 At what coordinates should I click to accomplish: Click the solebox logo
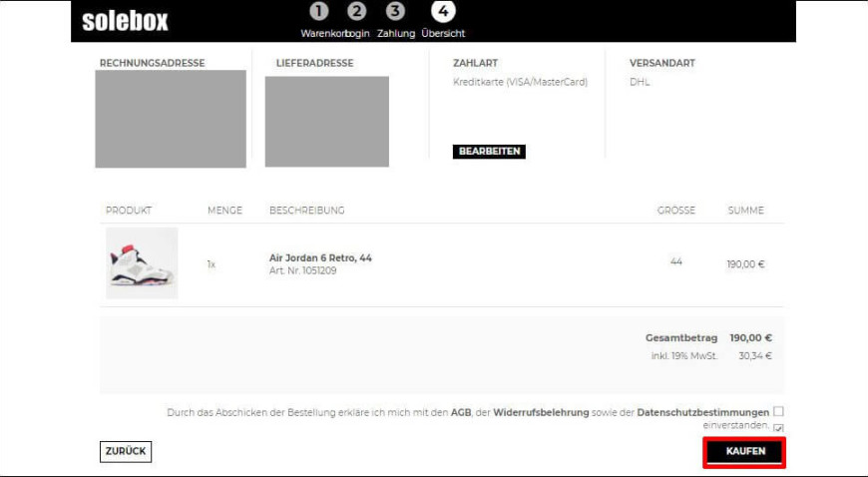coord(125,21)
